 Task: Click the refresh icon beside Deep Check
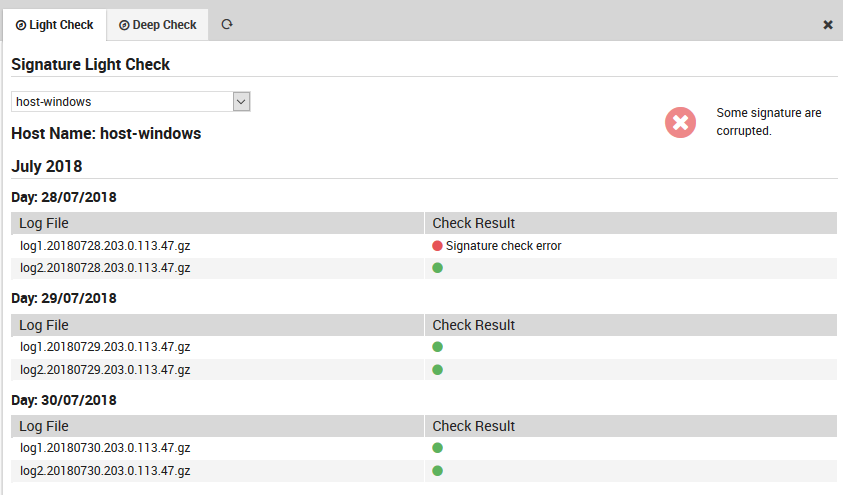tap(227, 24)
